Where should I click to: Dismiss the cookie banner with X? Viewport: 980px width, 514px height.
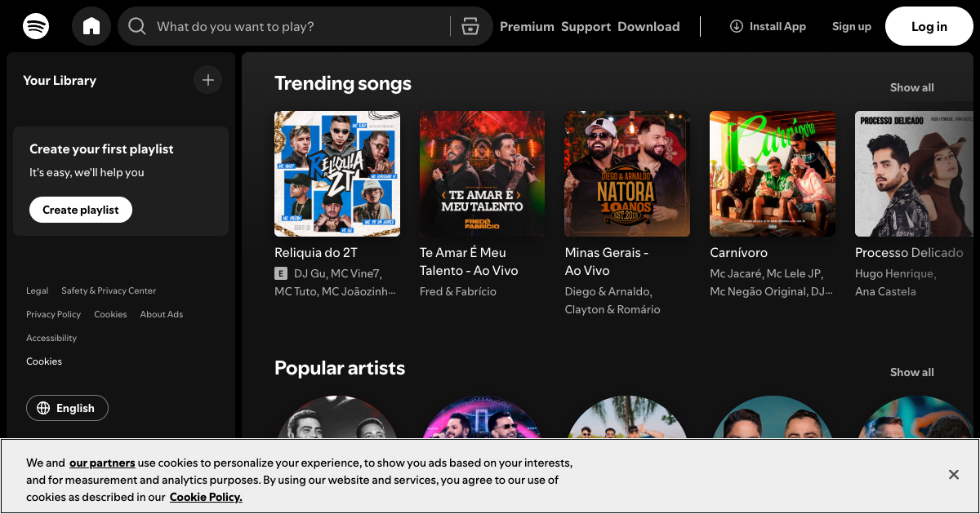coord(953,474)
